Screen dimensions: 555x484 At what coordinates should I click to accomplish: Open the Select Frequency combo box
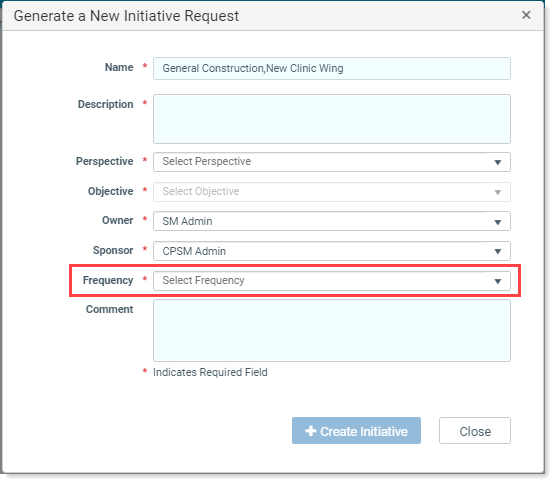[x=332, y=281]
